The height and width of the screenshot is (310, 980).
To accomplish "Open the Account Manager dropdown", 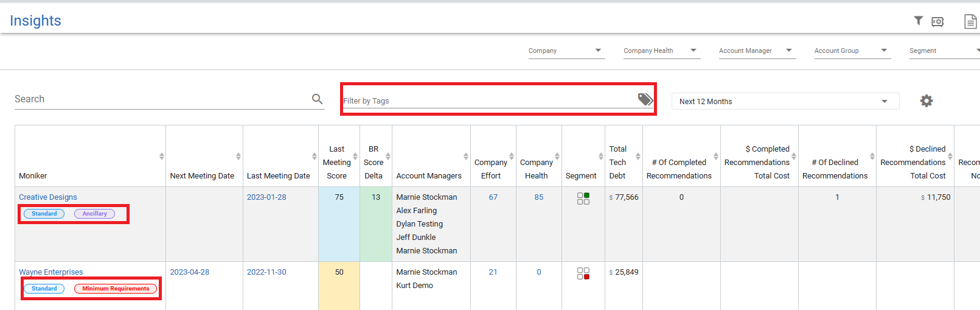I will [x=757, y=51].
